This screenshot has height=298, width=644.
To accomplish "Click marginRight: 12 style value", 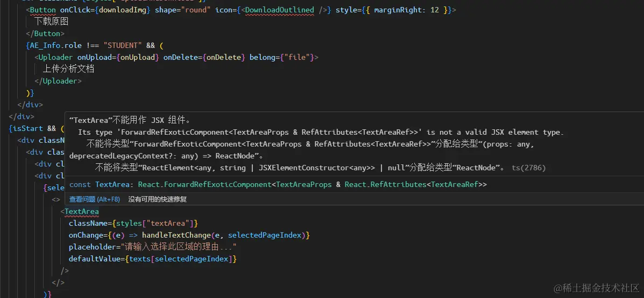I will tap(406, 10).
